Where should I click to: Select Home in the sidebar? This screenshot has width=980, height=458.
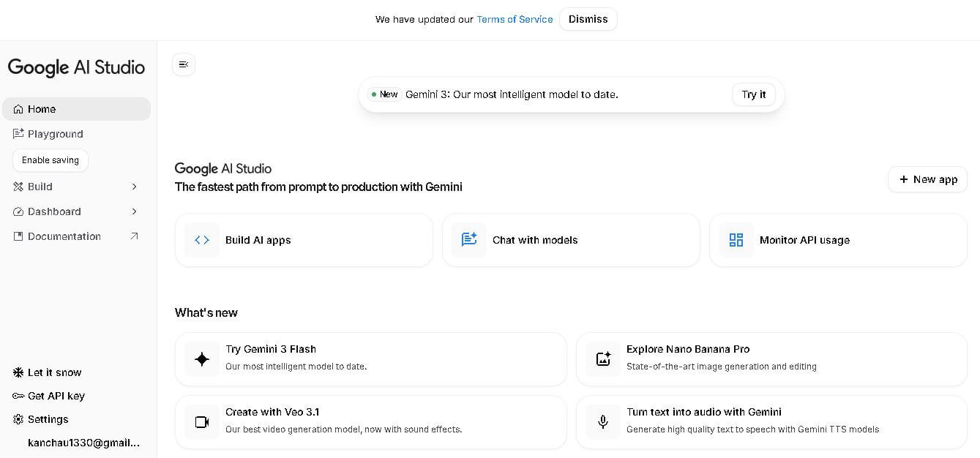pyautogui.click(x=42, y=108)
